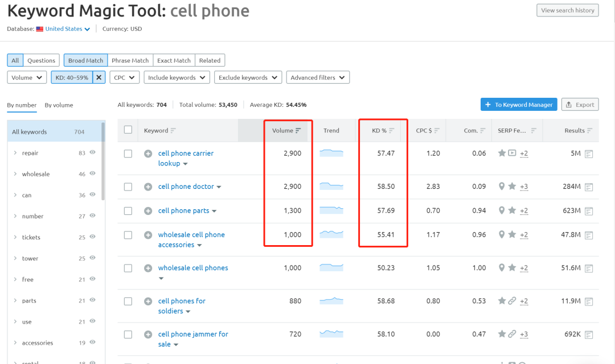Open the Volume filter dropdown

tap(27, 77)
